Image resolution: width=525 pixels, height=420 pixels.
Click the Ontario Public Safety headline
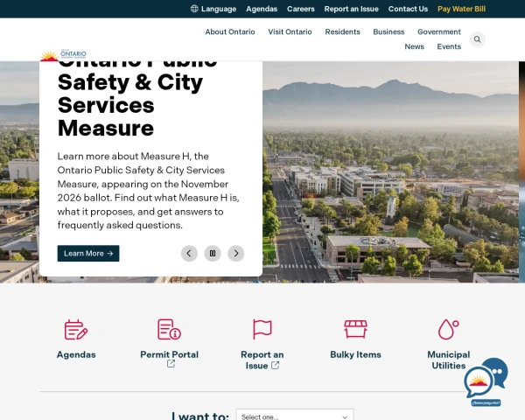point(137,101)
